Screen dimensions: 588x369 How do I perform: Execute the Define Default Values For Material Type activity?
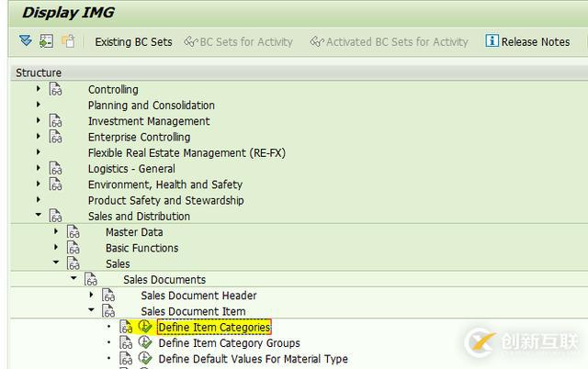(145, 359)
